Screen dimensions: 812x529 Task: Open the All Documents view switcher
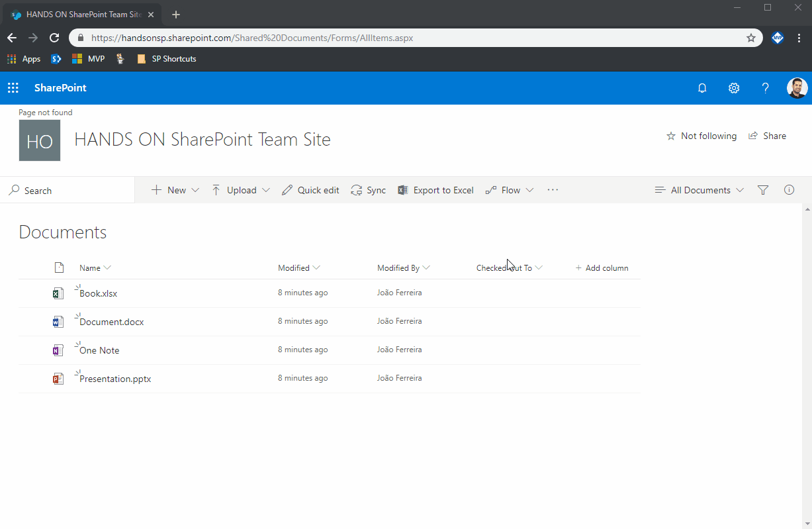point(699,190)
